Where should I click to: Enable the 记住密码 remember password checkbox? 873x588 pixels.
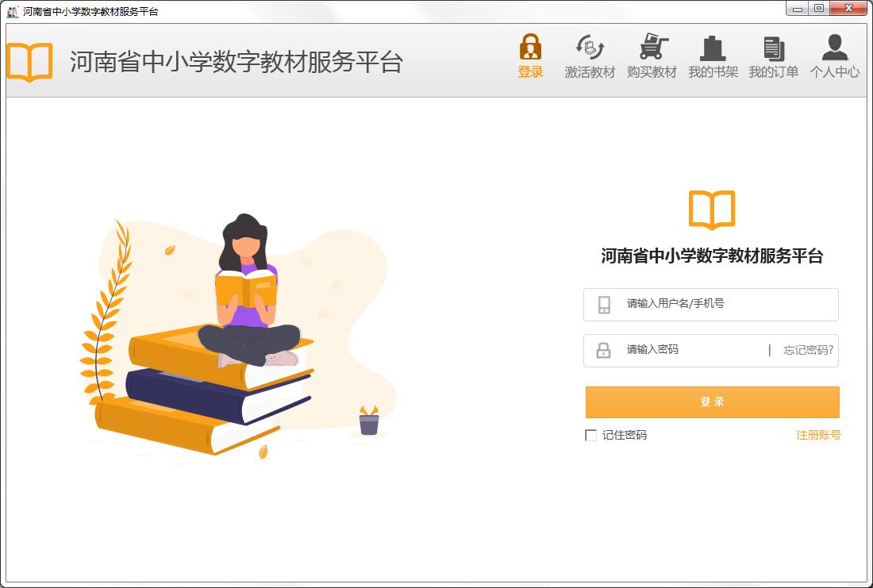pos(590,435)
